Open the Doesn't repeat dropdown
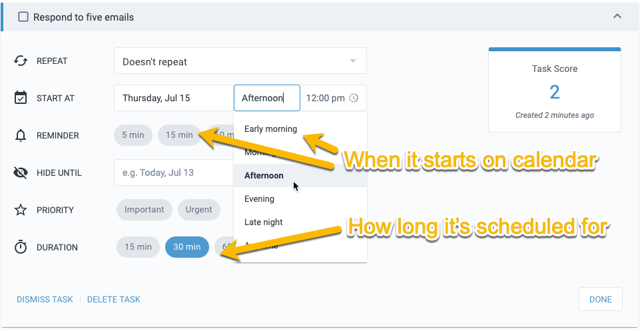 240,61
